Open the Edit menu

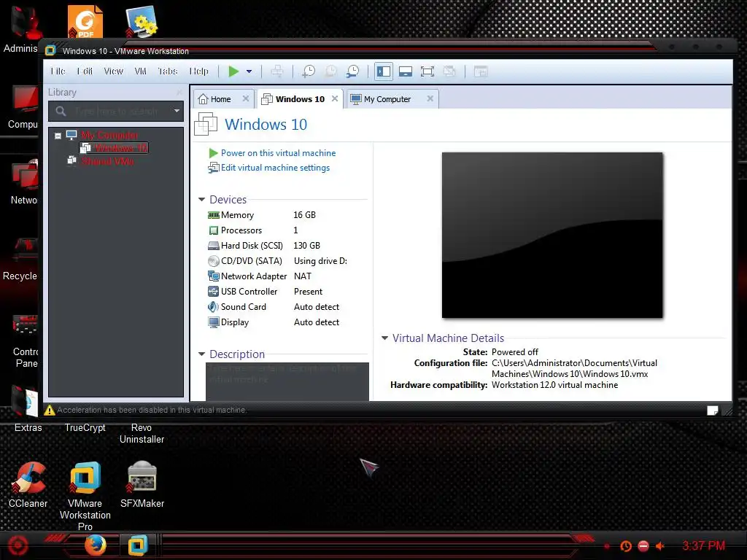pos(85,71)
